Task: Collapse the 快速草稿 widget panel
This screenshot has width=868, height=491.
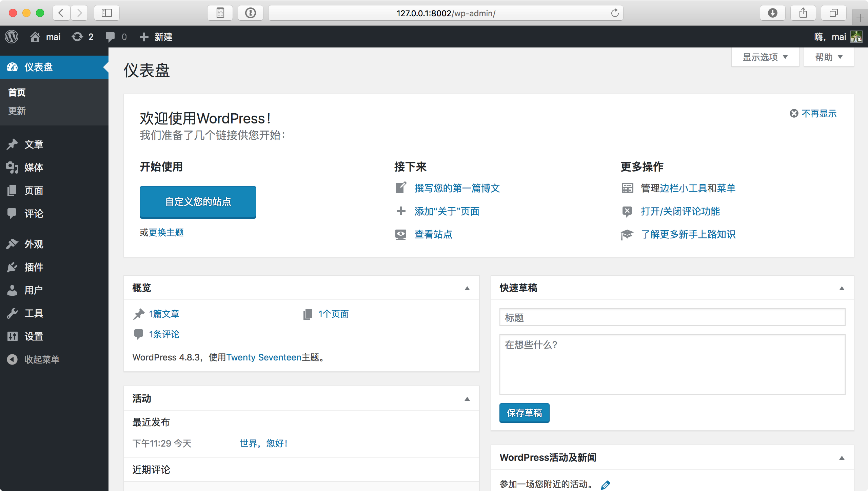Action: [842, 288]
